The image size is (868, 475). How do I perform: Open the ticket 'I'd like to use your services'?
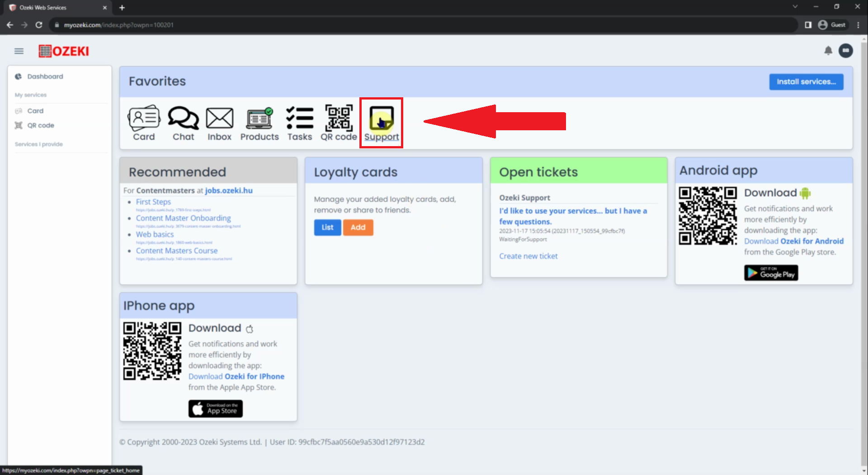tap(573, 216)
